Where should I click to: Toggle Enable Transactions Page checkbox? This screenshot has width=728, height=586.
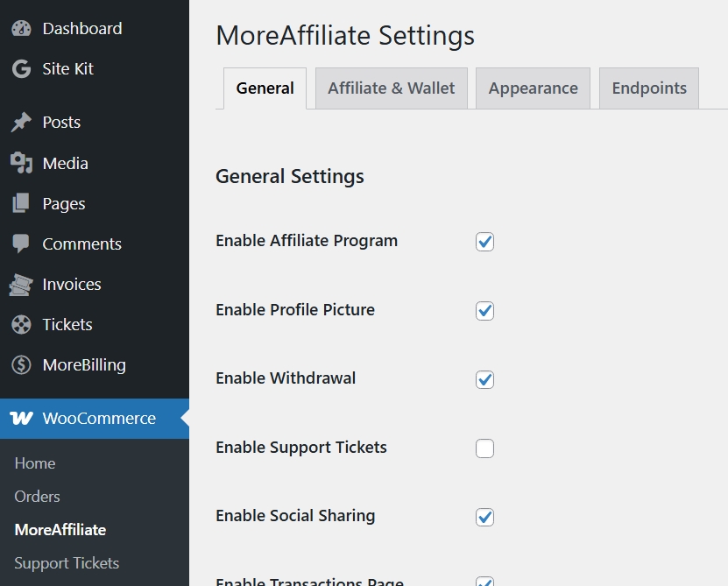coord(484,582)
